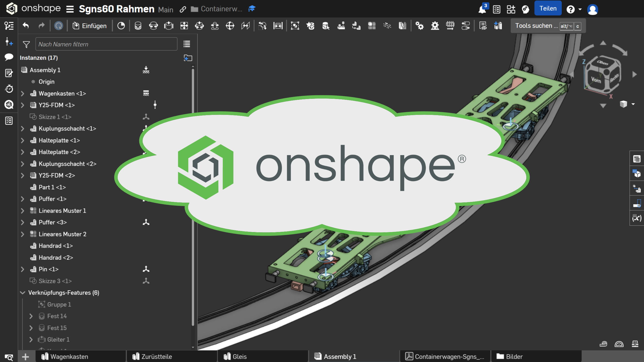Open versions and history
Image resolution: width=644 pixels, height=362 pixels.
click(9, 88)
